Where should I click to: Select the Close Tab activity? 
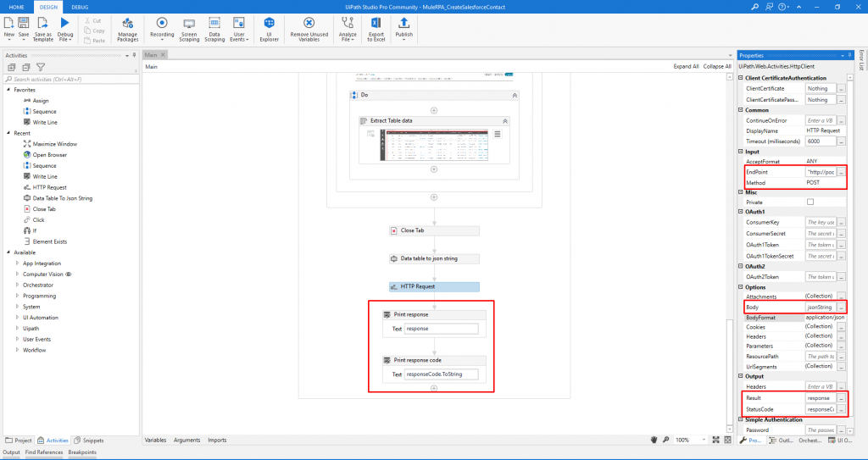[434, 230]
